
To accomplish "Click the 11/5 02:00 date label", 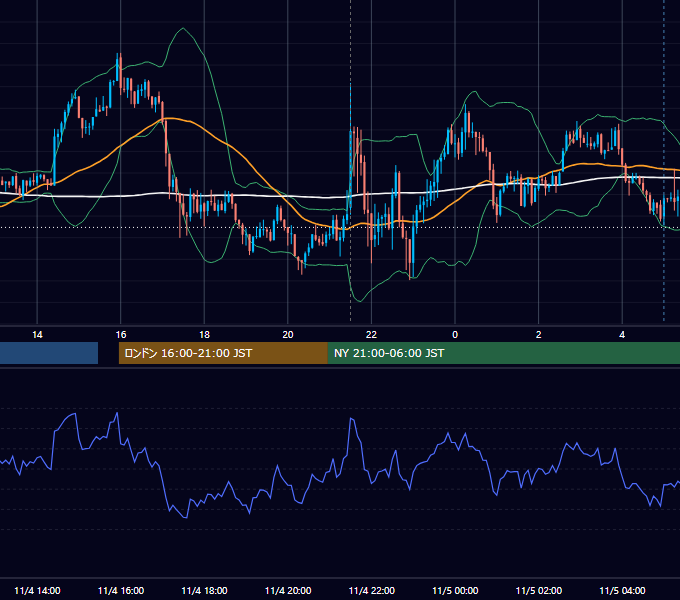I will 539,590.
